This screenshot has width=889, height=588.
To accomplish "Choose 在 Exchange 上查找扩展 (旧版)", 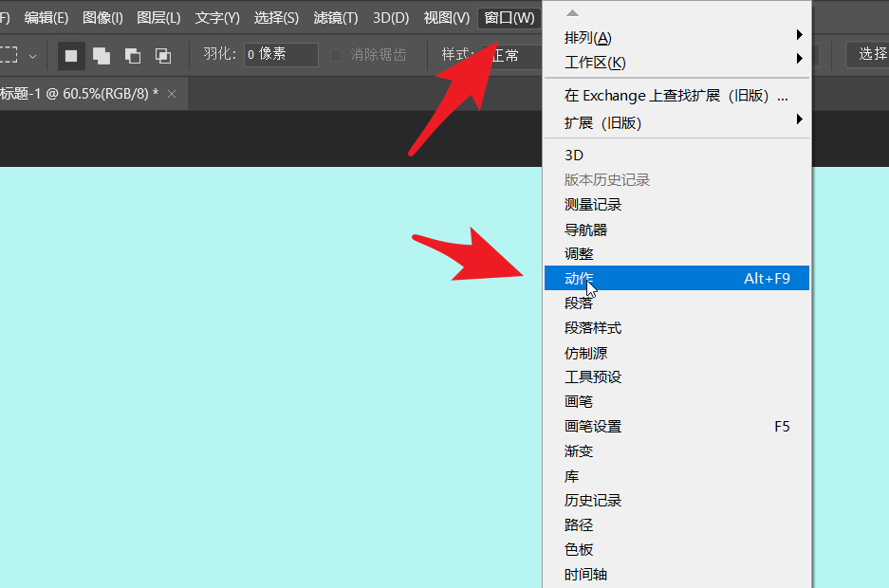I will 677,96.
